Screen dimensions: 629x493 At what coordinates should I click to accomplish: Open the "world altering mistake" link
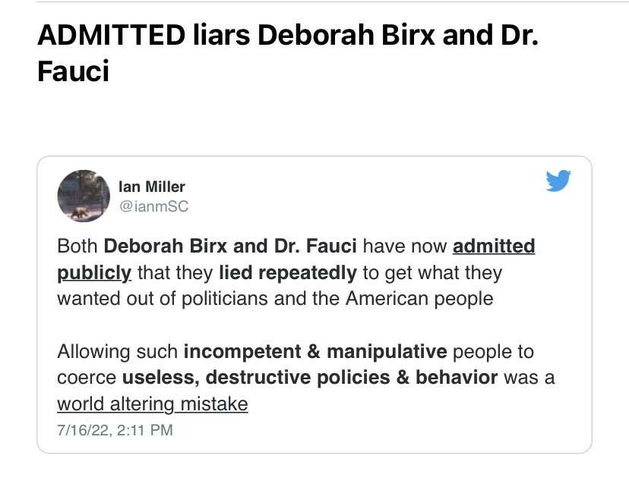[x=152, y=404]
